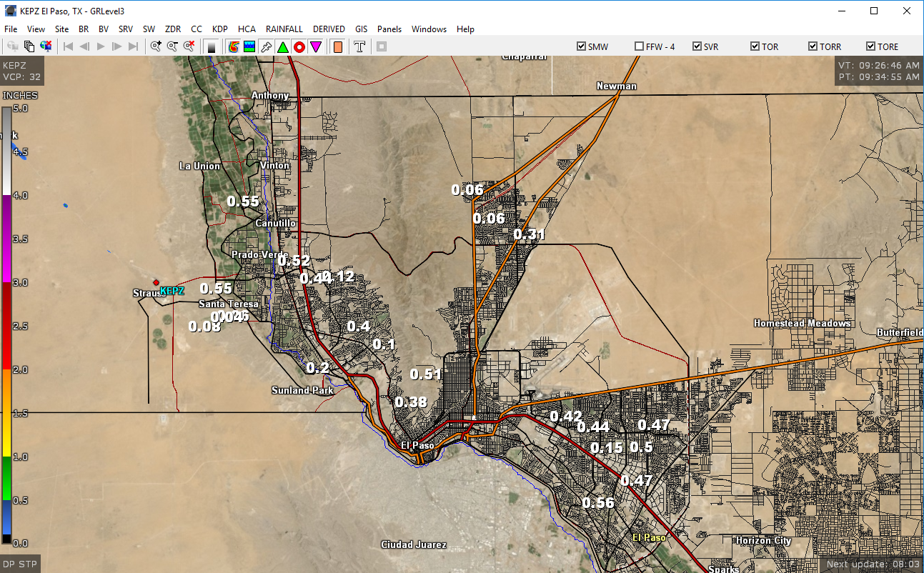The width and height of the screenshot is (924, 573).
Task: Click the KEPZ radar site label
Action: [172, 291]
